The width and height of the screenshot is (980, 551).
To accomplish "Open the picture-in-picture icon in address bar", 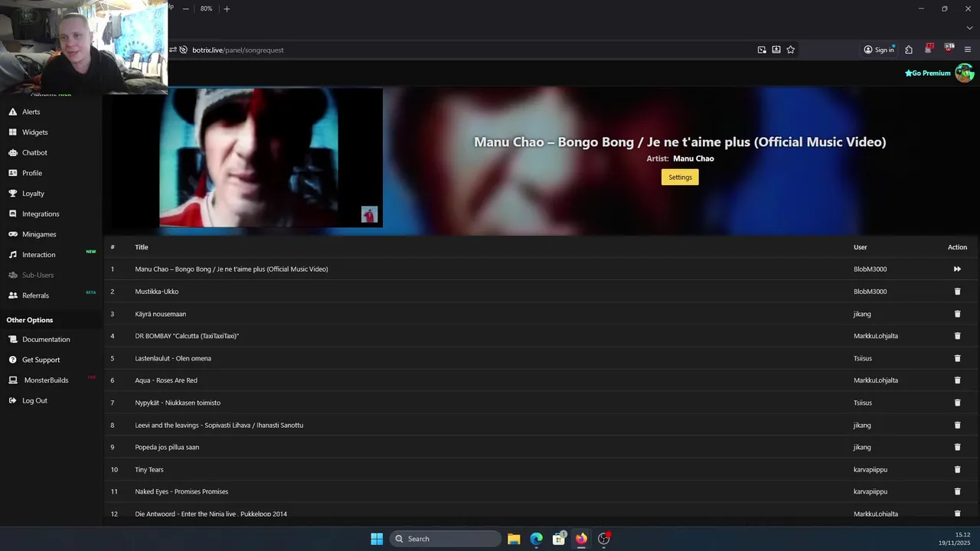I will [762, 50].
